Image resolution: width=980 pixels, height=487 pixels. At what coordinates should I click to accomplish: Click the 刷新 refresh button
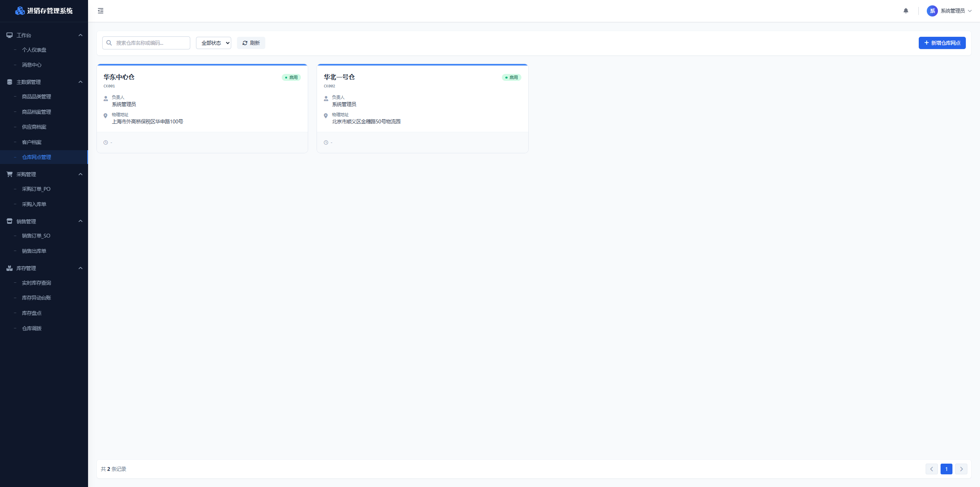251,43
